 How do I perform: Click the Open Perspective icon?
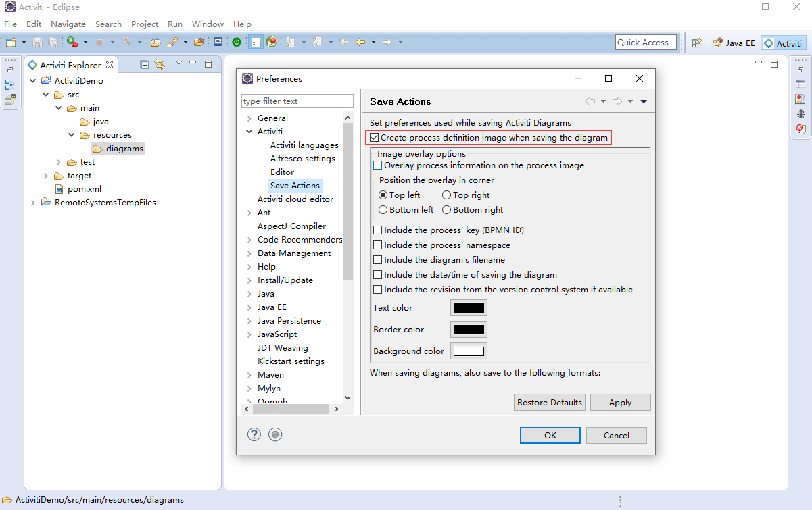pos(696,43)
